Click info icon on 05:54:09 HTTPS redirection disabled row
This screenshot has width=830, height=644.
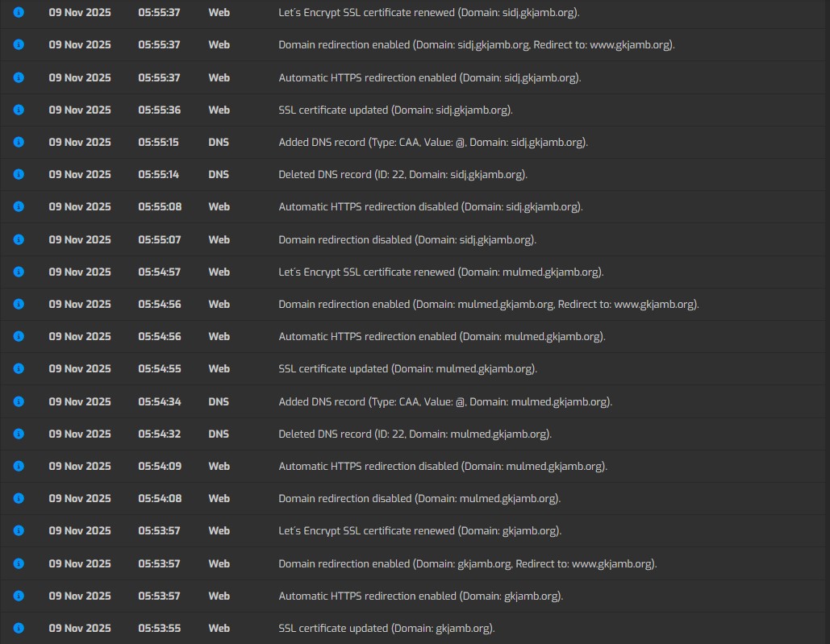(19, 466)
